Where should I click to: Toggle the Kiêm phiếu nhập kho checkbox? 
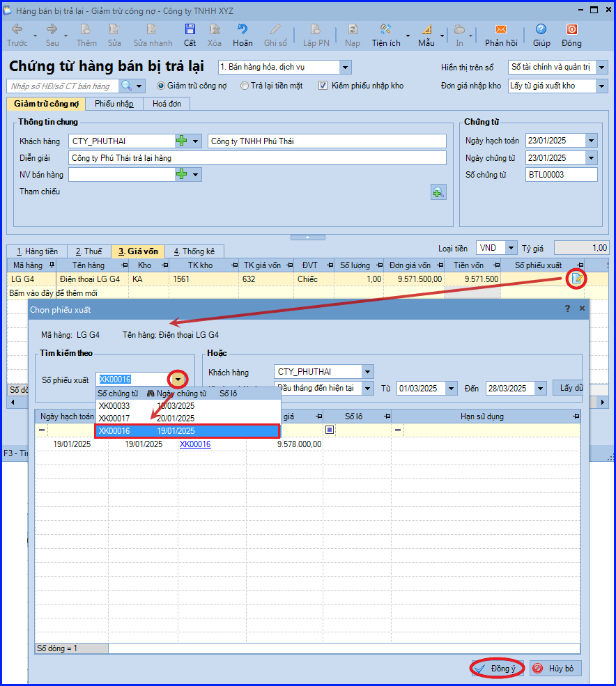pyautogui.click(x=323, y=86)
